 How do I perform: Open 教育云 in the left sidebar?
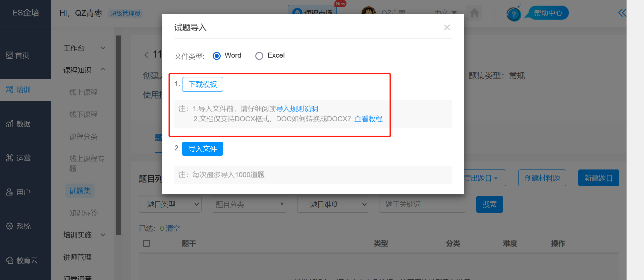tap(22, 261)
